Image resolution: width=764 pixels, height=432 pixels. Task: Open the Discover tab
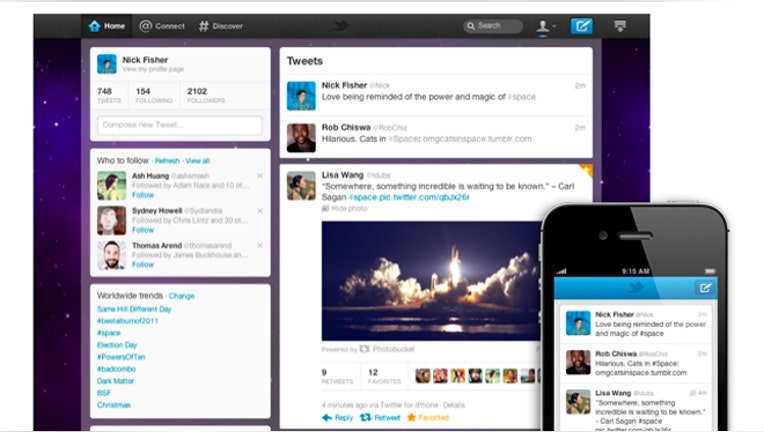click(221, 26)
